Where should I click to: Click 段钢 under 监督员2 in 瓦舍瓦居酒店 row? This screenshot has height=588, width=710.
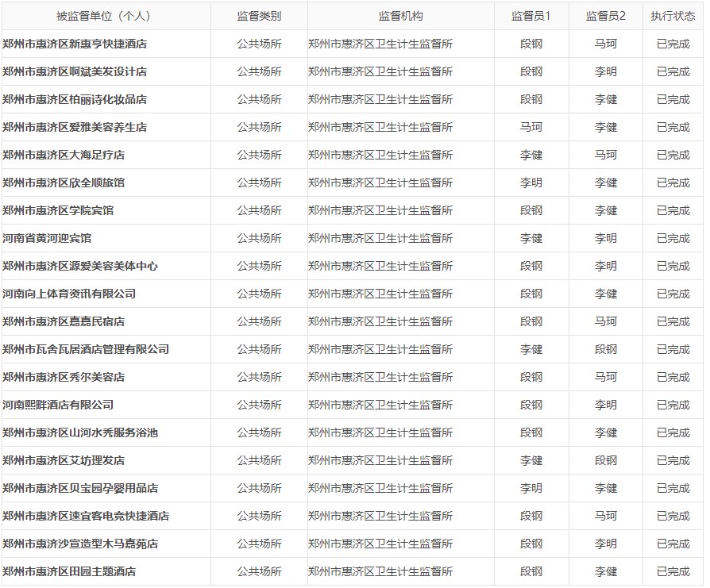click(x=605, y=349)
